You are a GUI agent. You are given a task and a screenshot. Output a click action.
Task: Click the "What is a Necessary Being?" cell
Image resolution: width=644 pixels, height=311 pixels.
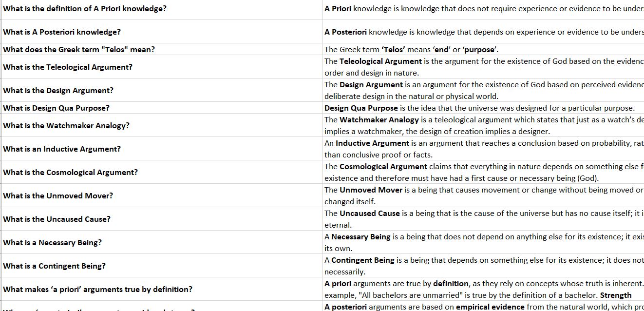pyautogui.click(x=53, y=243)
